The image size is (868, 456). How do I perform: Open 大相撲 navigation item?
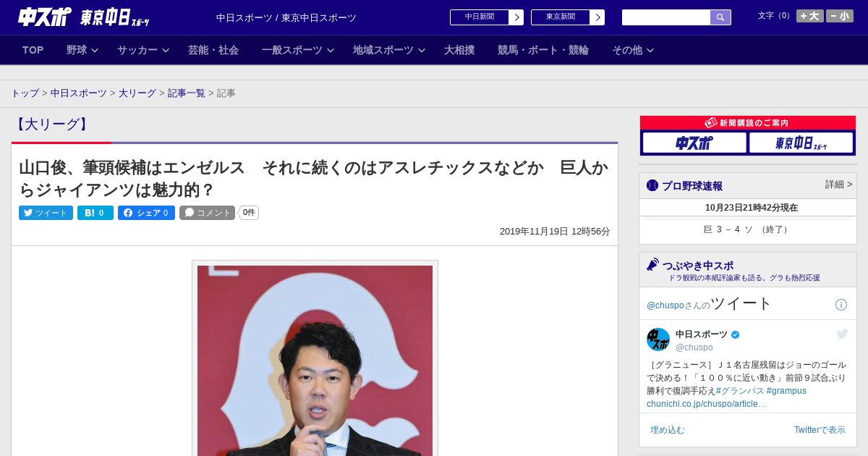pos(459,50)
